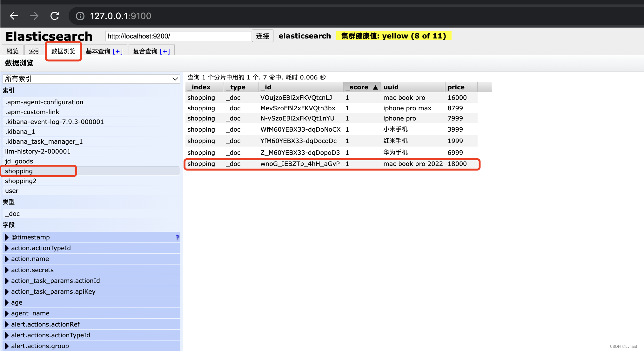This screenshot has width=644, height=351.
Task: Click the @timestamp field help question mark
Action: pos(177,237)
